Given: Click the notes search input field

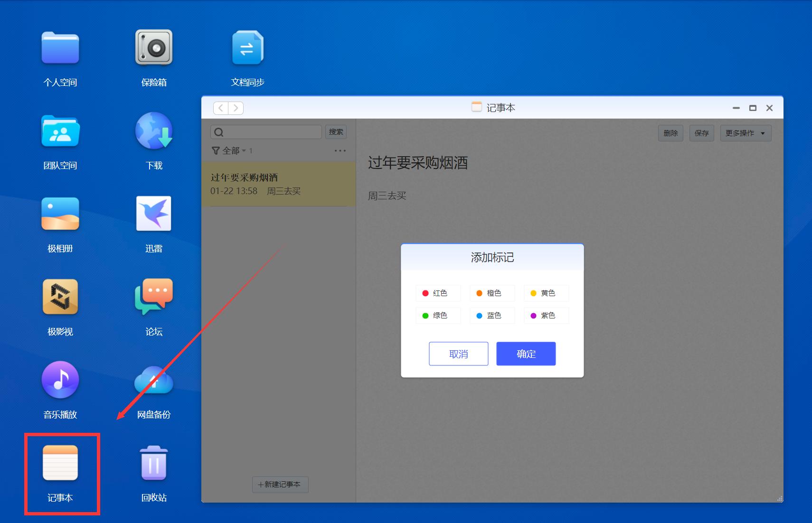Looking at the screenshot, I should (x=266, y=131).
